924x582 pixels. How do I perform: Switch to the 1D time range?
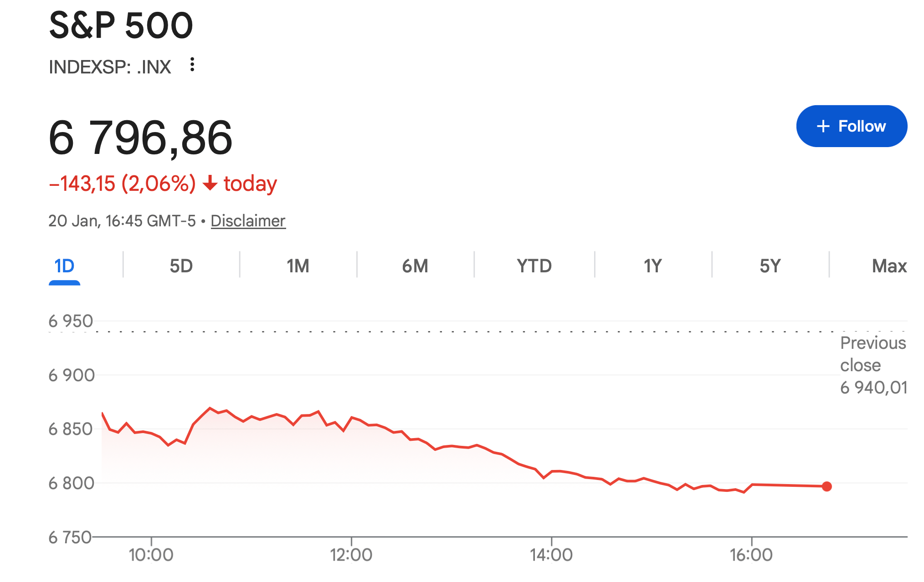point(64,265)
